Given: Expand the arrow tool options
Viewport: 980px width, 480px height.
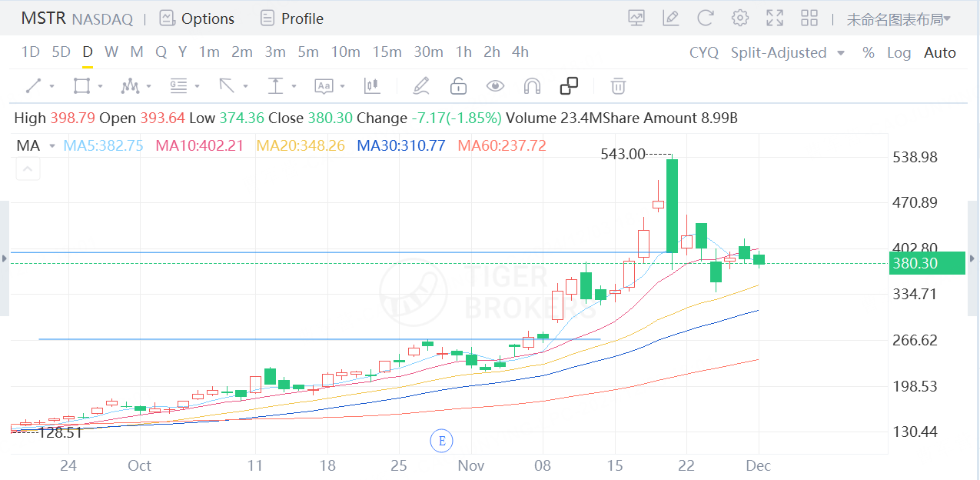Looking at the screenshot, I should [246, 87].
